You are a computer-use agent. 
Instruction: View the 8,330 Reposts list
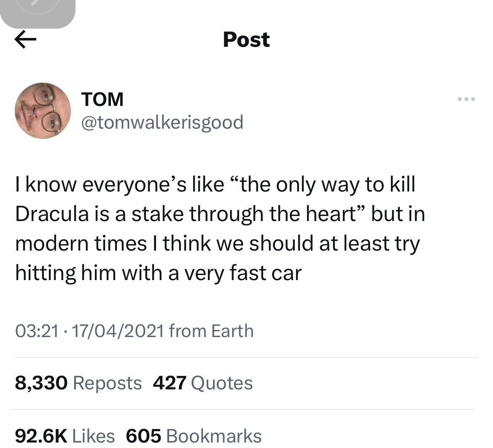pyautogui.click(x=78, y=383)
